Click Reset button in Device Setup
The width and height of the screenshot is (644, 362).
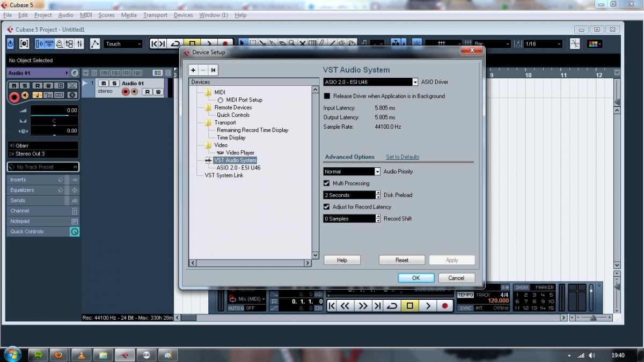tap(402, 260)
